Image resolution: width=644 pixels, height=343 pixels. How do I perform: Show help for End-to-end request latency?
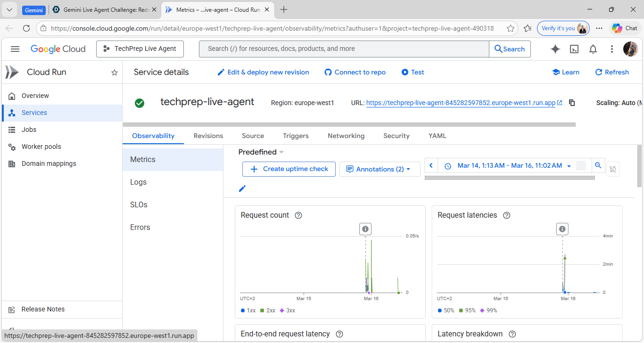tap(339, 334)
